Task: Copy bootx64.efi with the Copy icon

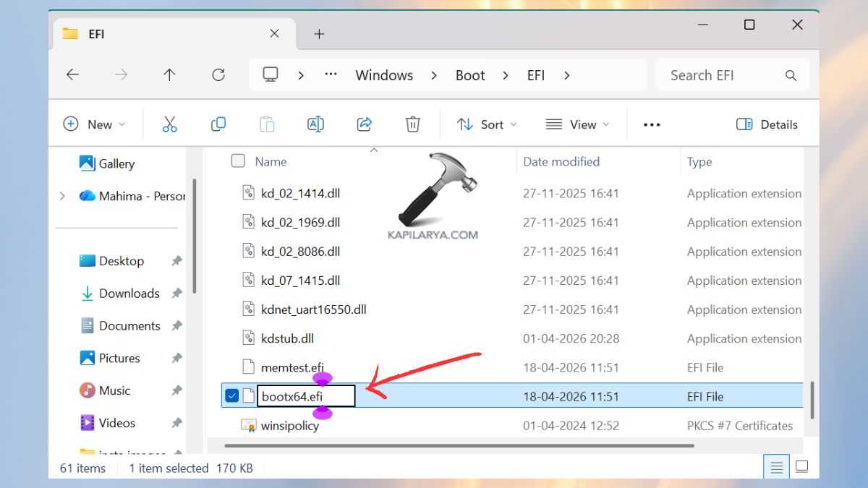Action: [x=218, y=124]
